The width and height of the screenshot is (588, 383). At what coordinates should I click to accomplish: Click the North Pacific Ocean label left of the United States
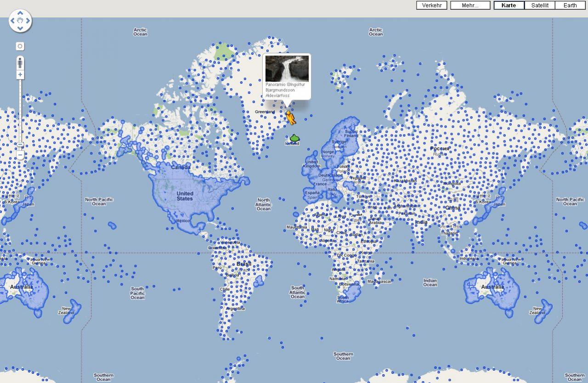[99, 202]
